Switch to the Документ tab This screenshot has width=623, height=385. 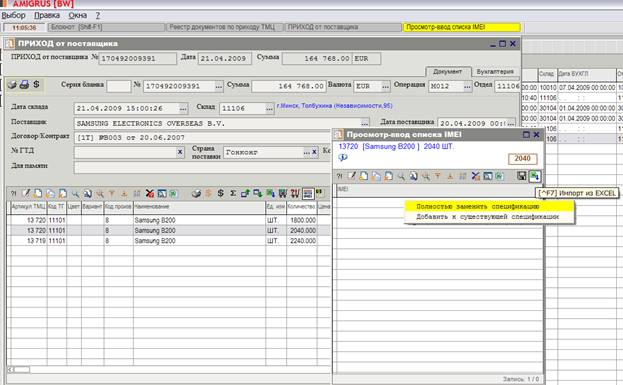point(448,72)
